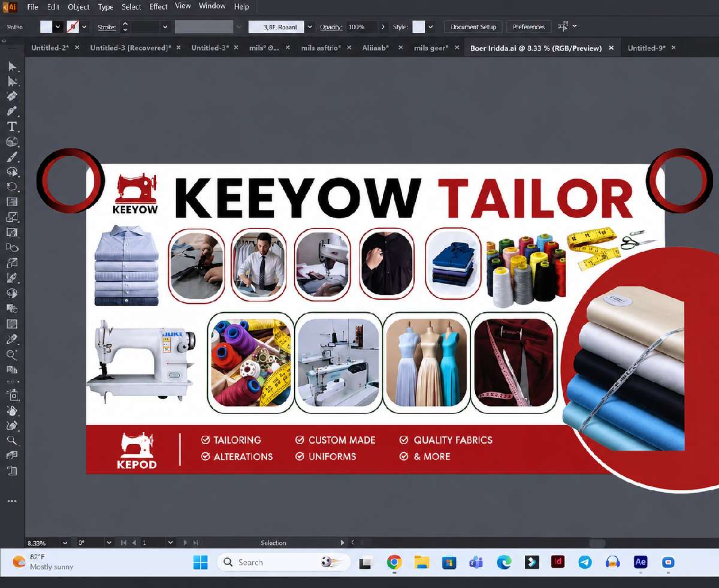Open the Object menu
Image resolution: width=719 pixels, height=588 pixels.
coord(78,7)
